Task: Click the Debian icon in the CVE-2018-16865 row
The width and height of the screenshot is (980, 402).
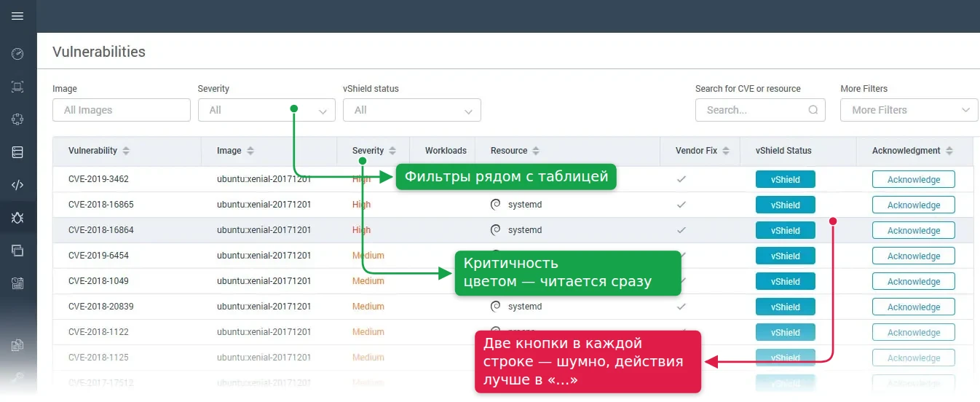Action: pyautogui.click(x=496, y=205)
